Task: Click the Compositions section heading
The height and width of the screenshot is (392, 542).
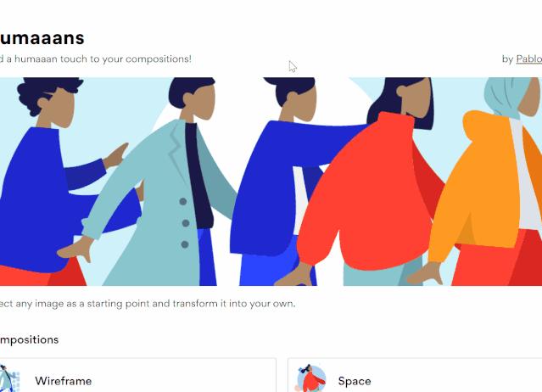Action: (x=29, y=339)
